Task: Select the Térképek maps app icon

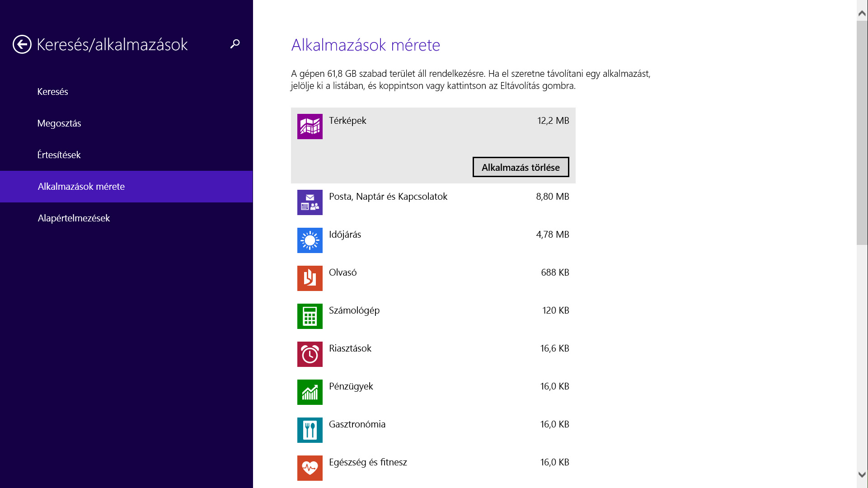Action: tap(310, 127)
